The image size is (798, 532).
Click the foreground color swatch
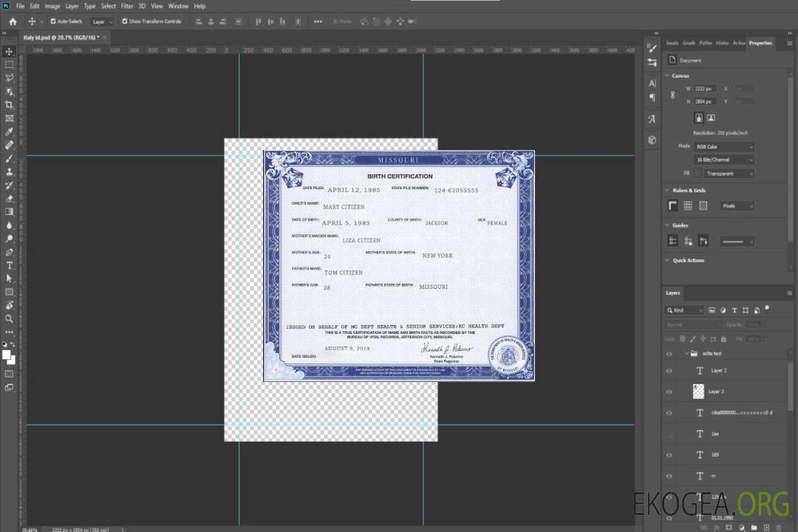coord(6,355)
